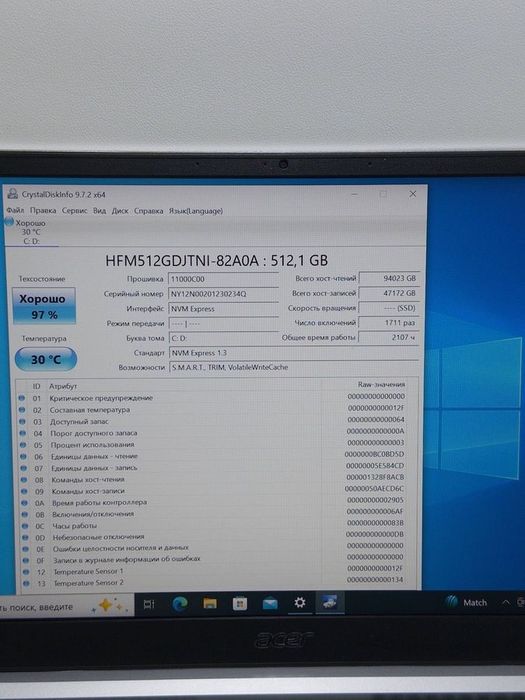This screenshot has width=525, height=700.
Task: Click the Интерфейс field NVM Express
Action: (x=223, y=308)
